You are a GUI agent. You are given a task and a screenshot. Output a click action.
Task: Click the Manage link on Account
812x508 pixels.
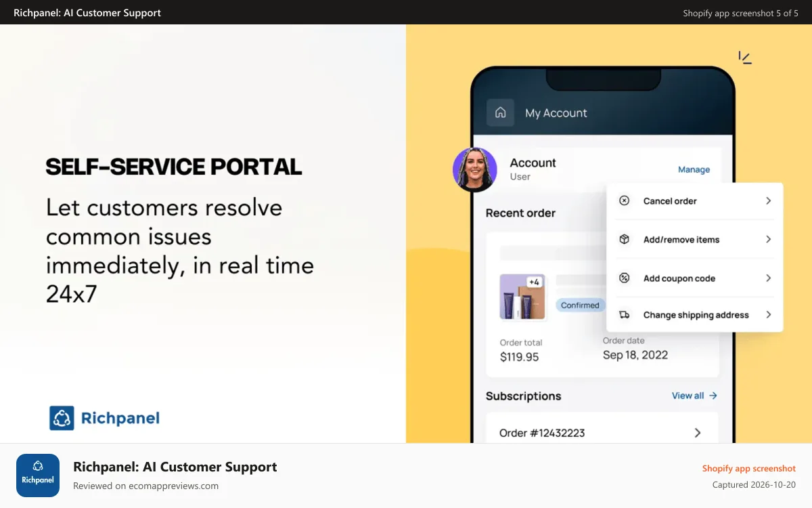pos(694,169)
